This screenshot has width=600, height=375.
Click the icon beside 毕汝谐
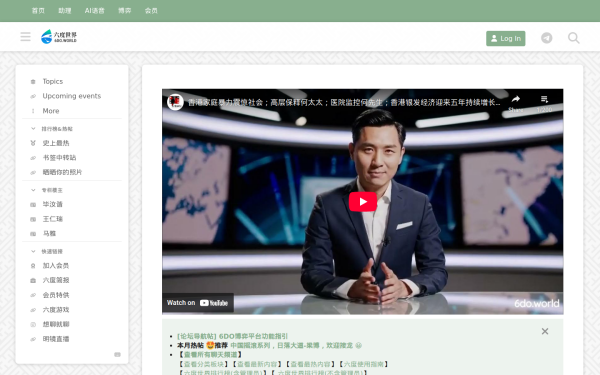tap(33, 205)
